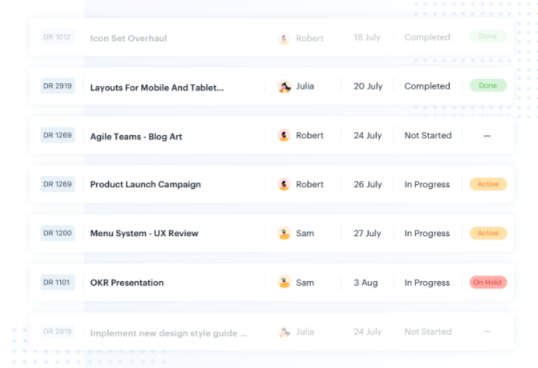Click Robert's avatar in Product Launch Campaign row
The image size is (538, 368).
pyautogui.click(x=284, y=185)
